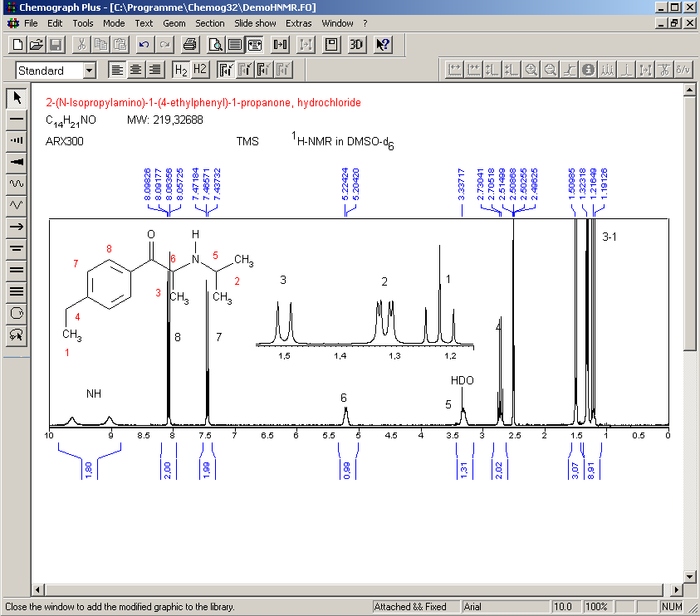Click the 'ARX300' label
This screenshot has width=700, height=616.
[64, 141]
